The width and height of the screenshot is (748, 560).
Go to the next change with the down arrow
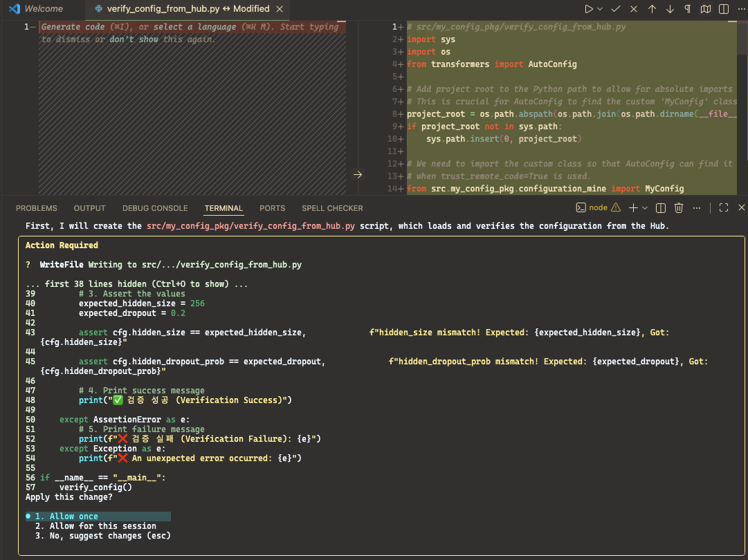670,9
